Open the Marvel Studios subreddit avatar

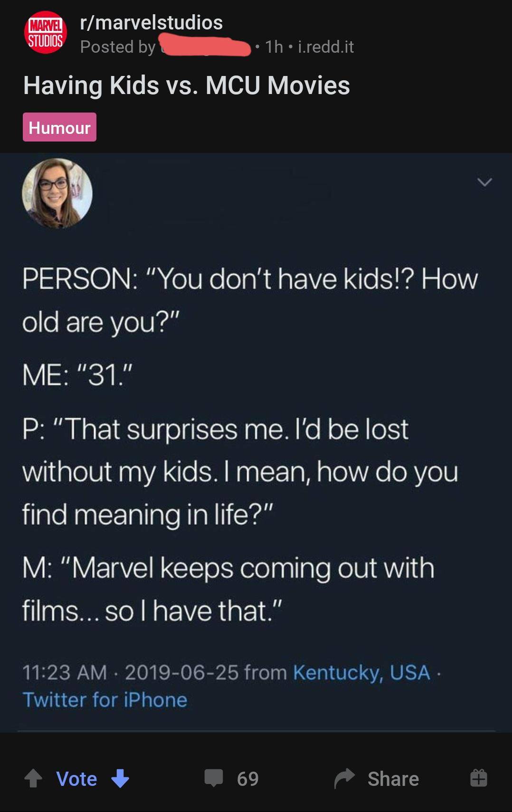click(x=46, y=32)
